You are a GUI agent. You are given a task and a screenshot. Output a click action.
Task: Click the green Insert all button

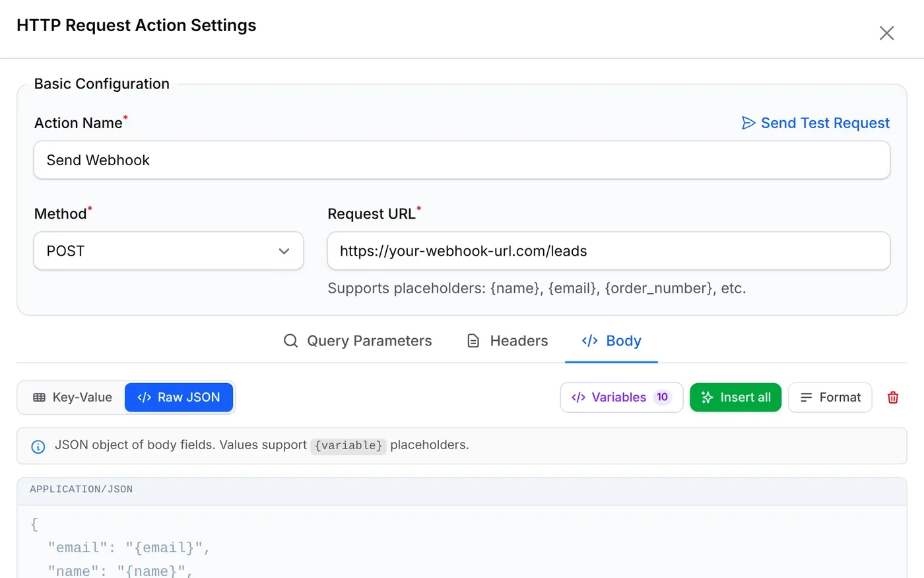coord(735,398)
